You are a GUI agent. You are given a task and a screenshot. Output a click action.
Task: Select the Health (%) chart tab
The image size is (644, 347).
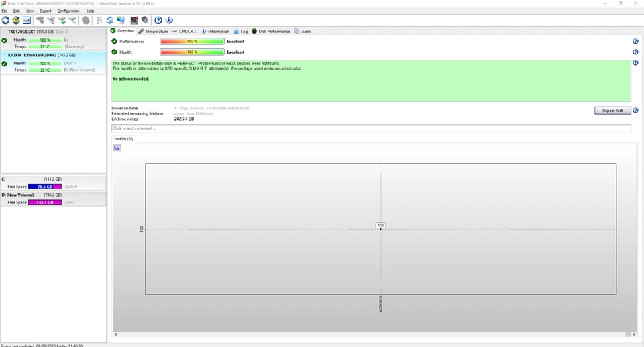pyautogui.click(x=123, y=139)
